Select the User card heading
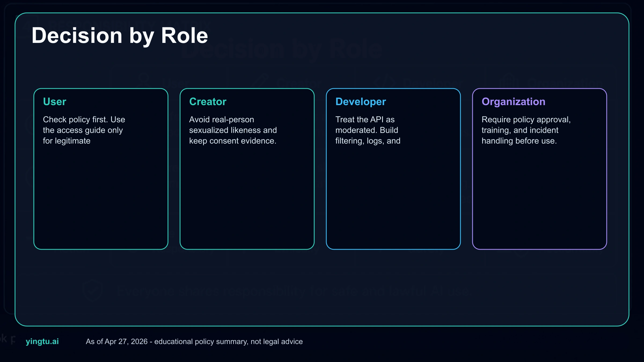 tap(54, 102)
